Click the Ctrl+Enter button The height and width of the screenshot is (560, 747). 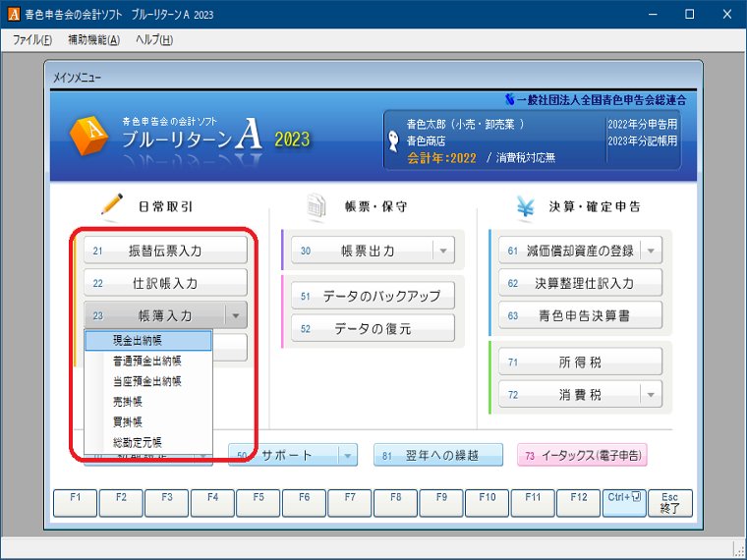(x=624, y=503)
